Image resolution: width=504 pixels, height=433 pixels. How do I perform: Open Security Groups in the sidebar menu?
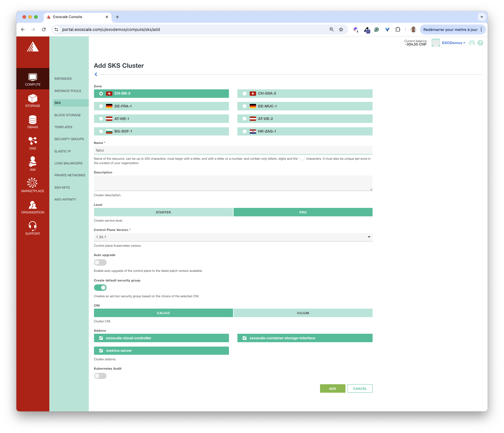click(x=69, y=139)
